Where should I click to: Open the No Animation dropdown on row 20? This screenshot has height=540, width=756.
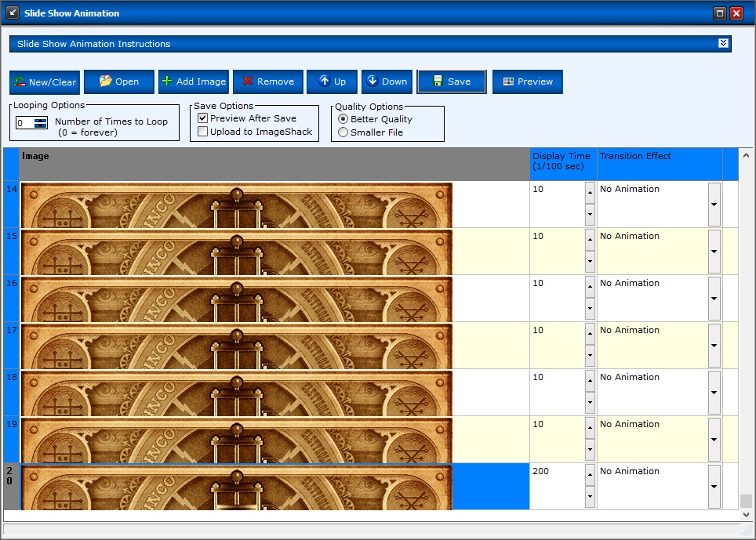[x=714, y=486]
